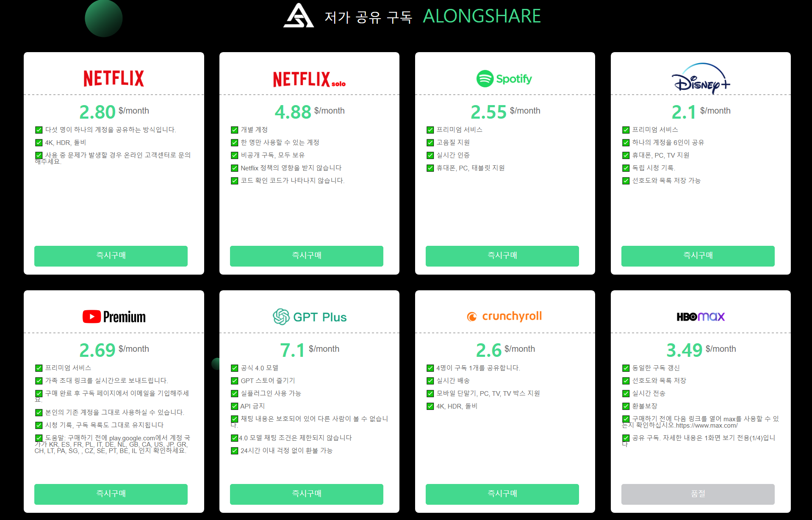The width and height of the screenshot is (812, 520).
Task: Click the Disney+ logo
Action: click(701, 78)
